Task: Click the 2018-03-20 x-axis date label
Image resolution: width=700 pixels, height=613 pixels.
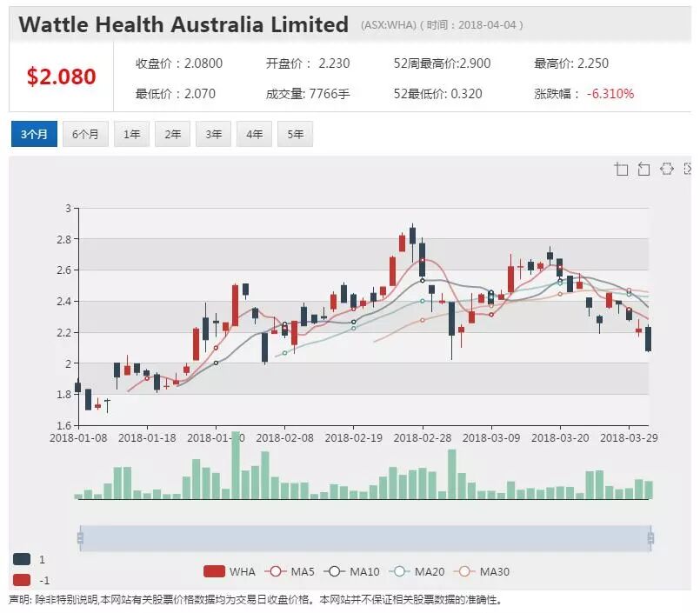Action: (x=560, y=437)
